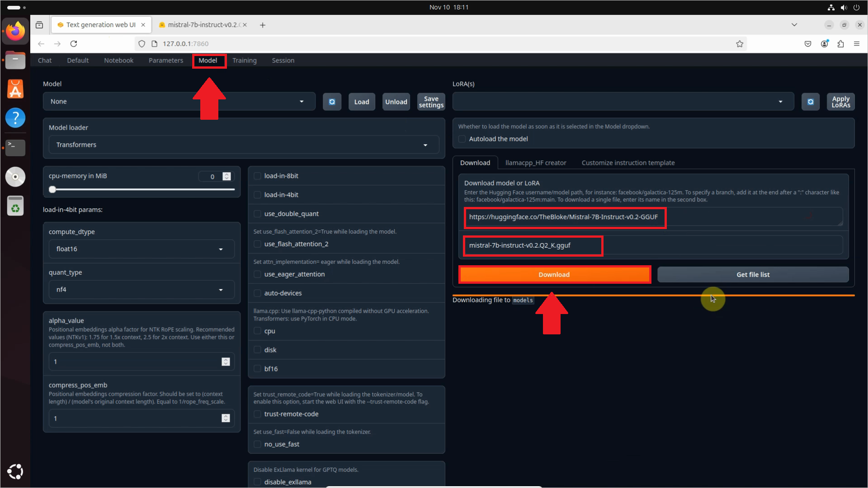Refresh the LoRA list

[811, 102]
